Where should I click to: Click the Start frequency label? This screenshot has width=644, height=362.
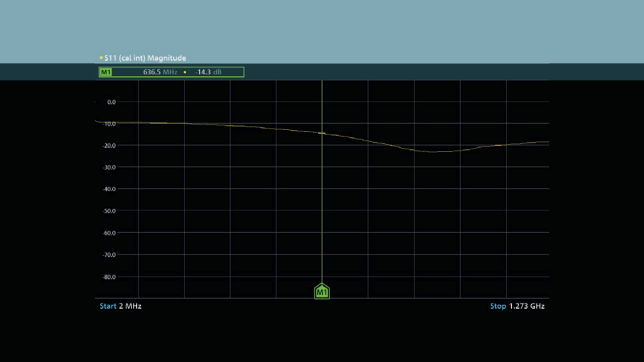click(x=108, y=306)
